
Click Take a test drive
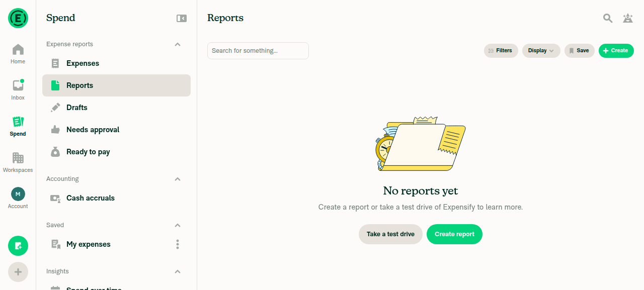coord(390,234)
